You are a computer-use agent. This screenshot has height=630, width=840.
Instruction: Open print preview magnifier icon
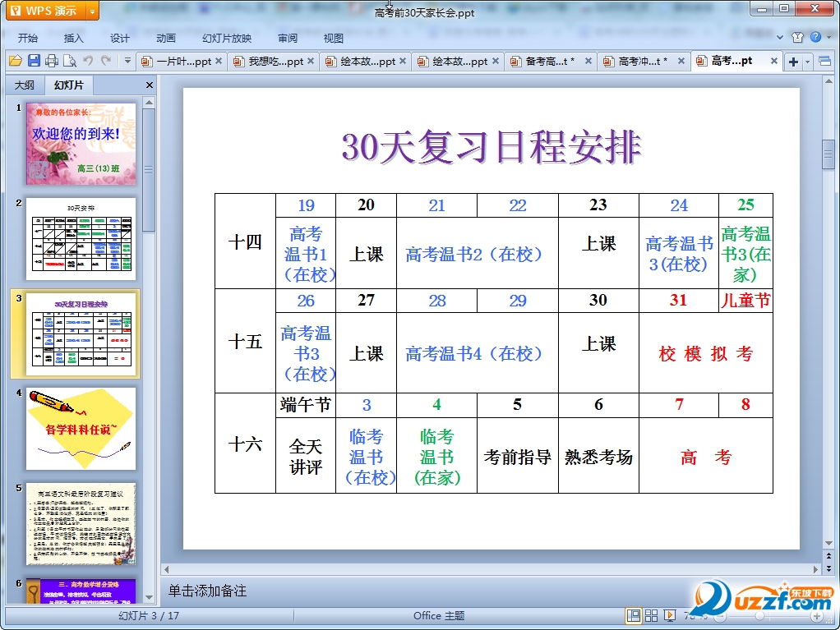70,61
